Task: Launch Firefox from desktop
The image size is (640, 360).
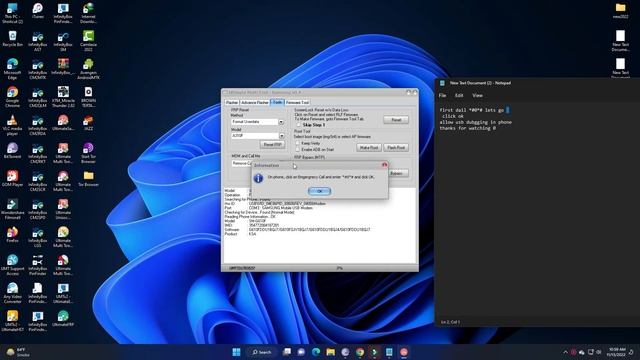Action: tap(12, 235)
